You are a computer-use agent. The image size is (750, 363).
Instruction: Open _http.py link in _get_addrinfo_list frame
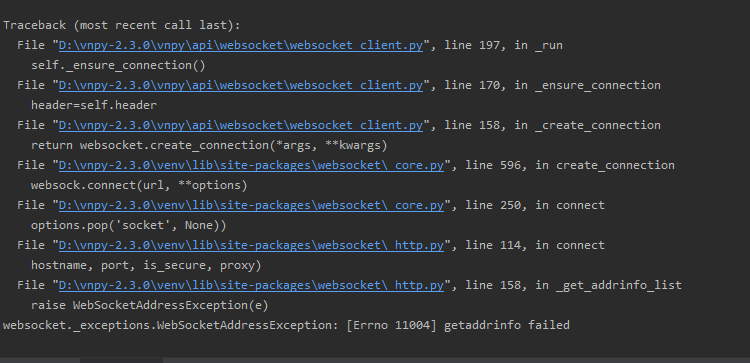point(251,286)
